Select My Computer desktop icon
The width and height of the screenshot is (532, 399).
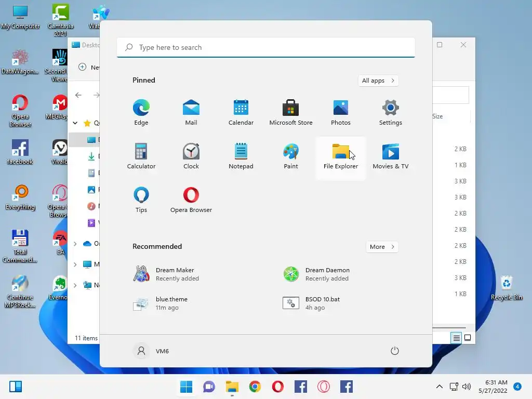click(20, 16)
